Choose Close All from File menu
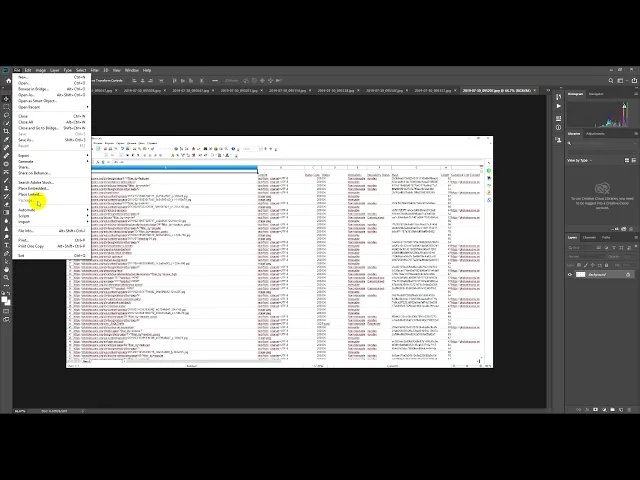The image size is (640, 480). [x=52, y=122]
